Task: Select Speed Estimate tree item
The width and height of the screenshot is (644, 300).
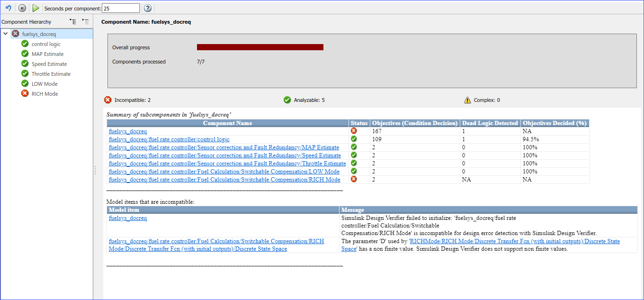Action: (49, 64)
